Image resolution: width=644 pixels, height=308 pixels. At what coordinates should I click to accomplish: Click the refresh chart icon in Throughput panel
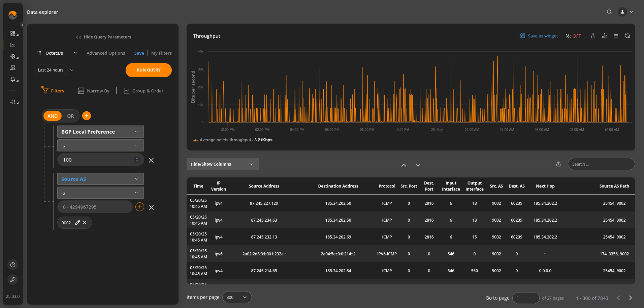[x=627, y=36]
